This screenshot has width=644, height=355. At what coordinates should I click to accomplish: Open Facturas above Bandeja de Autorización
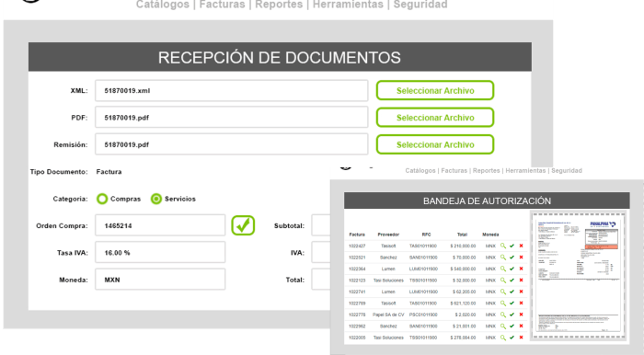tap(454, 171)
